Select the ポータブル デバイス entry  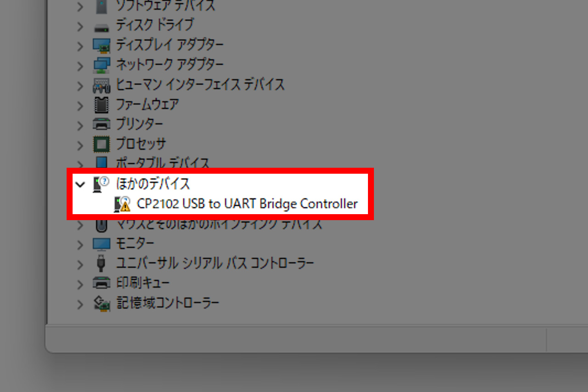(163, 163)
